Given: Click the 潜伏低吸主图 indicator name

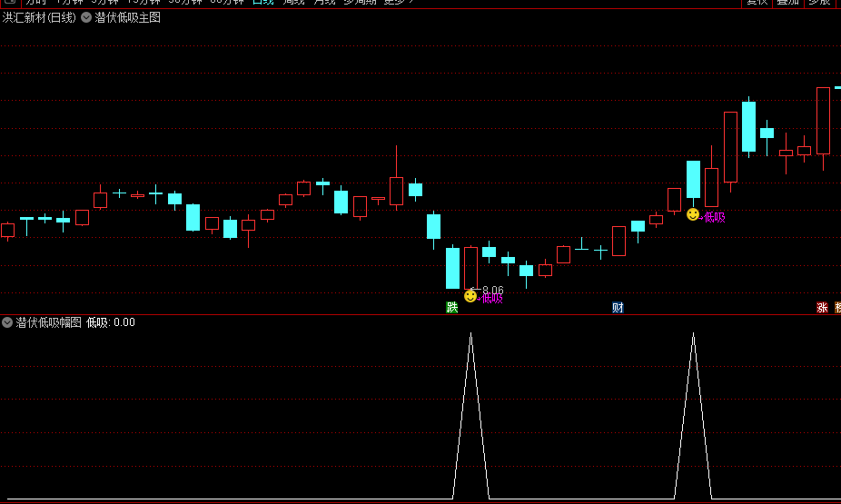Looking at the screenshot, I should click(x=128, y=17).
